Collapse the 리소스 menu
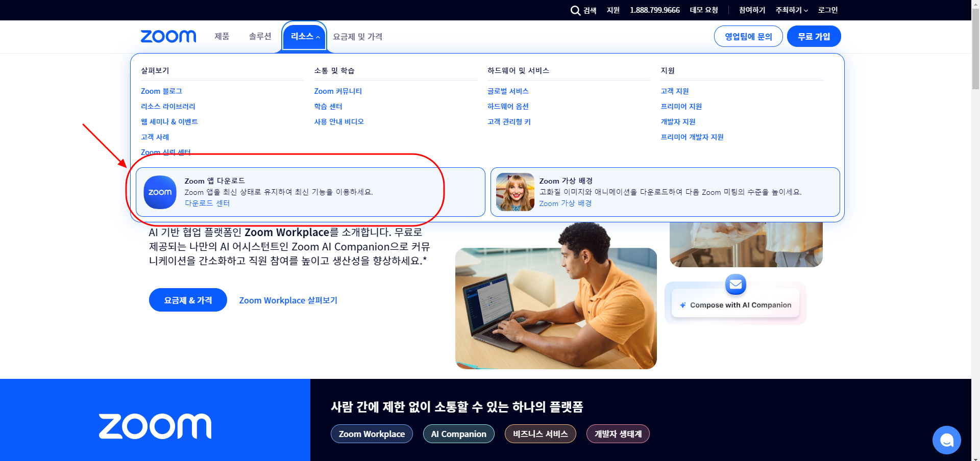This screenshot has height=461, width=980. pyautogui.click(x=305, y=37)
